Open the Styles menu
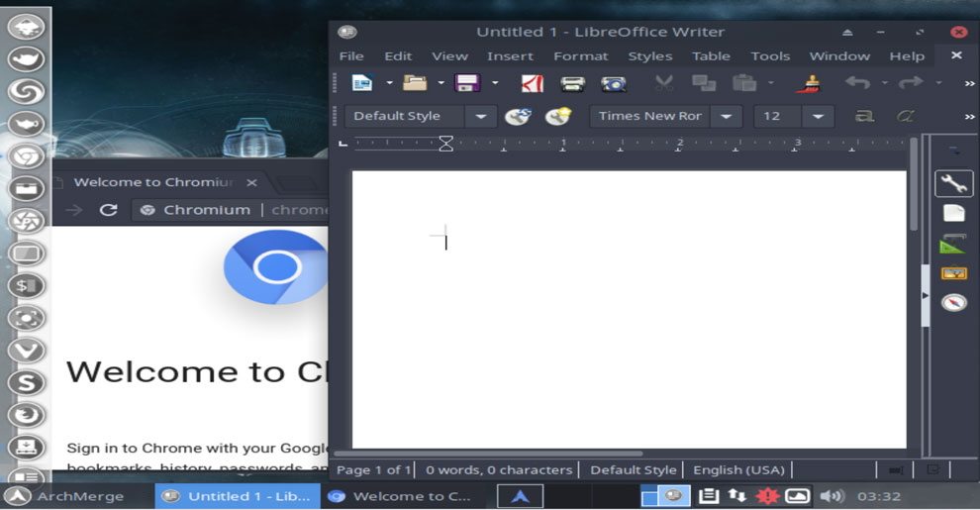Viewport: 980px width, 510px height. point(650,56)
